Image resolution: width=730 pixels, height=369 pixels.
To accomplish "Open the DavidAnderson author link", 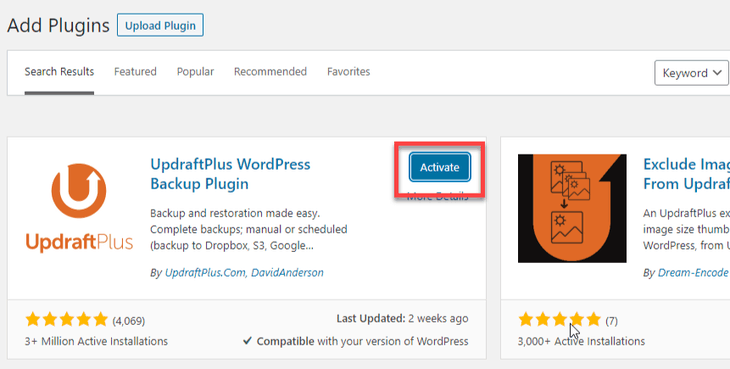I will (x=287, y=273).
